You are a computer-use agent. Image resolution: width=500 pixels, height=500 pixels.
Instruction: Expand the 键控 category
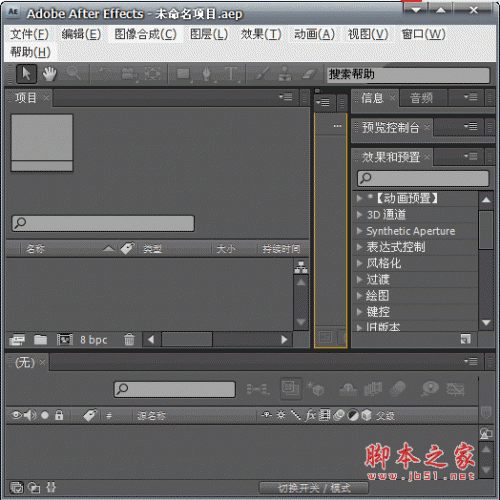(x=359, y=312)
